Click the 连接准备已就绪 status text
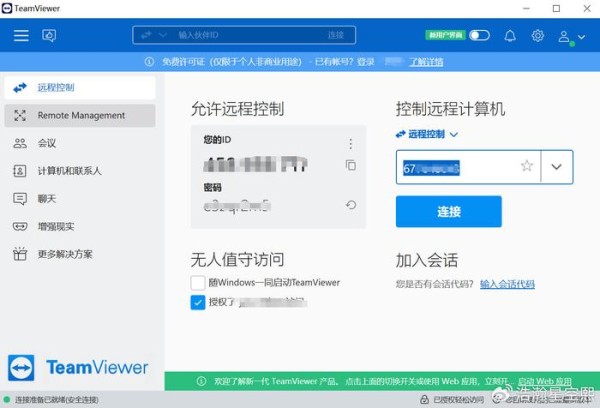Image resolution: width=600 pixels, height=408 pixels. coord(57,400)
